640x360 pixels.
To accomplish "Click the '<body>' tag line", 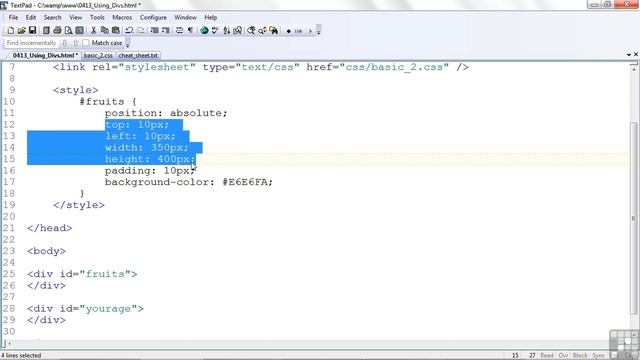I will tap(47, 251).
